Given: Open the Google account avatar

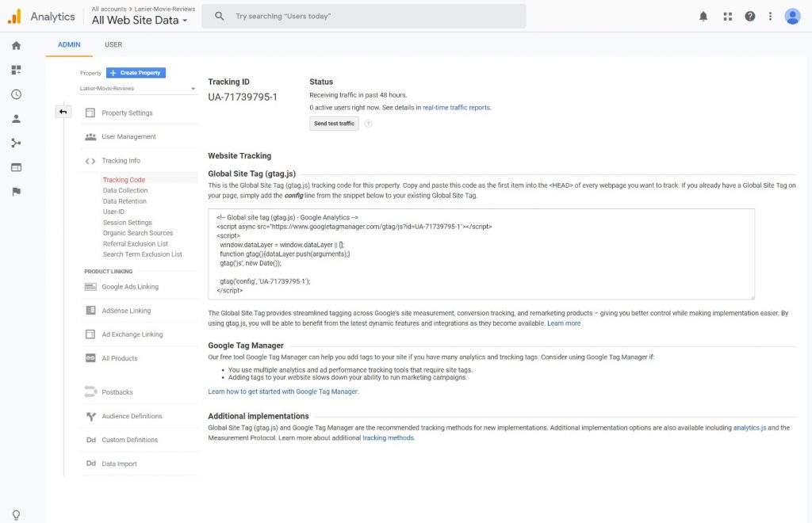Looking at the screenshot, I should 792,15.
